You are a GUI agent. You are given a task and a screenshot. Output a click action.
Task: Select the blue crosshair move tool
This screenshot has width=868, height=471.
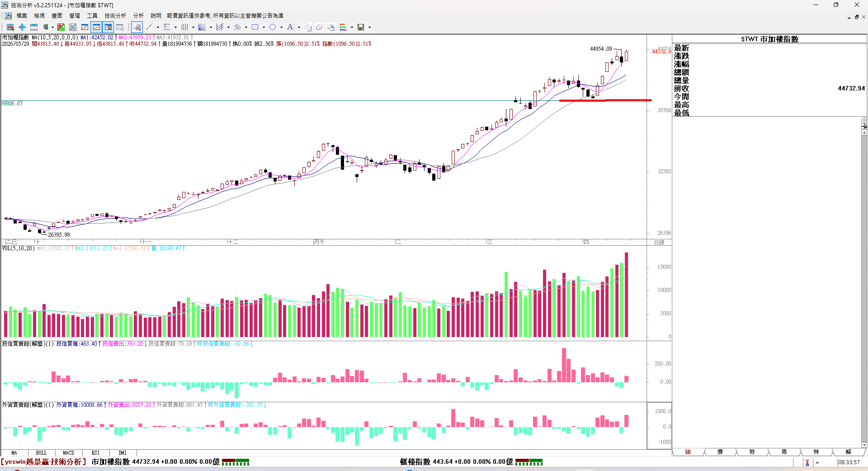pos(22,27)
